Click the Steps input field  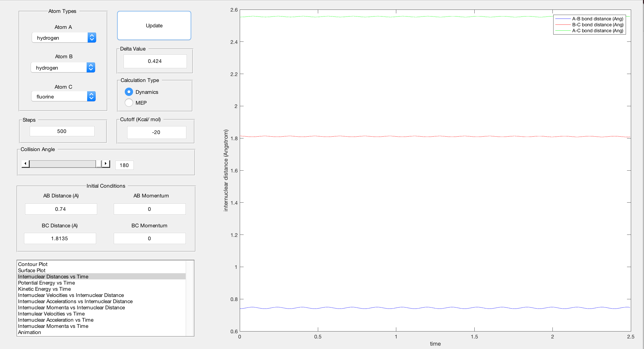pos(62,131)
